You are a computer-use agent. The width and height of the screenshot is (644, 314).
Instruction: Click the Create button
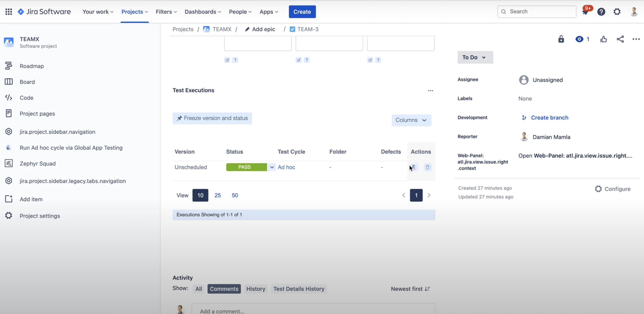302,12
